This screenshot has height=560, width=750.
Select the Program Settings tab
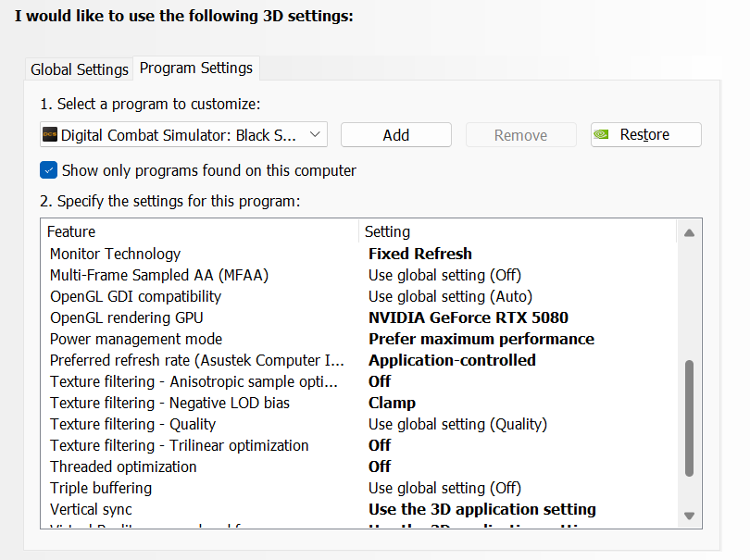point(196,68)
